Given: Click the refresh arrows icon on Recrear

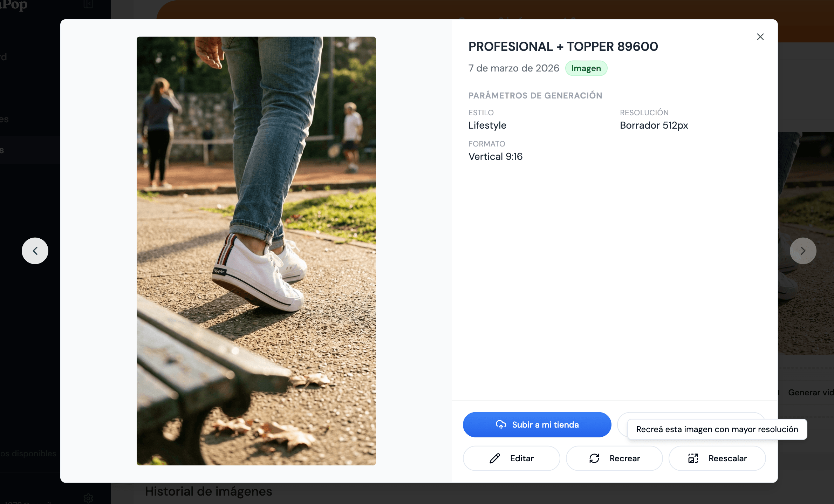Looking at the screenshot, I should click(x=594, y=458).
